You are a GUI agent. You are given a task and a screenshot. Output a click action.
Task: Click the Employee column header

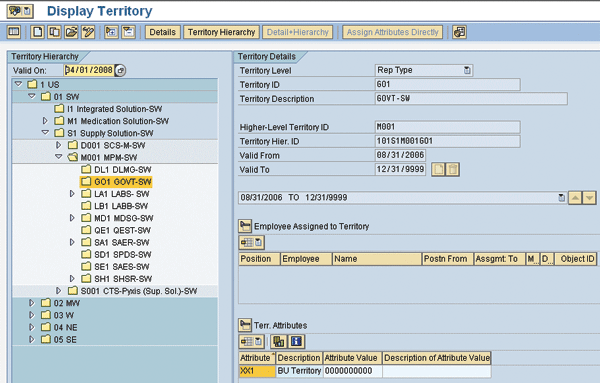coord(306,259)
